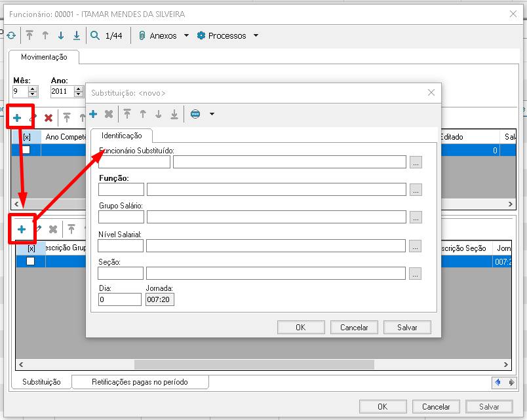Go to previous record in Substituição dialog
This screenshot has width=527, height=420.
tap(143, 114)
